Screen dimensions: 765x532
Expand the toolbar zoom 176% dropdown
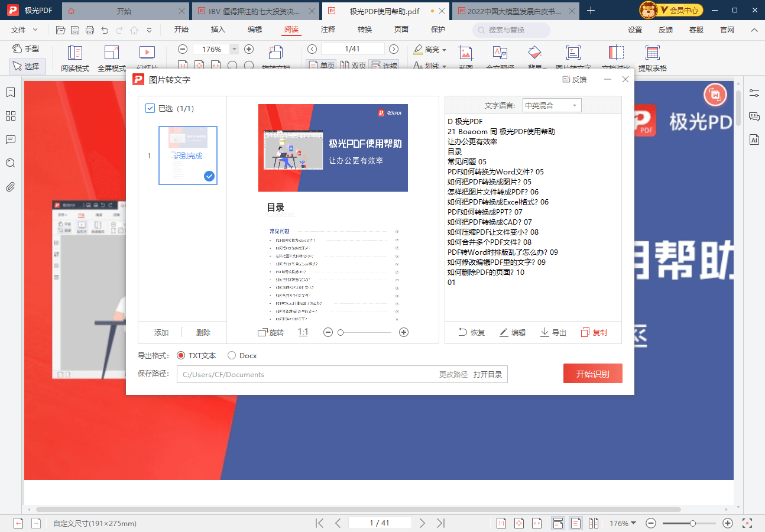(235, 49)
